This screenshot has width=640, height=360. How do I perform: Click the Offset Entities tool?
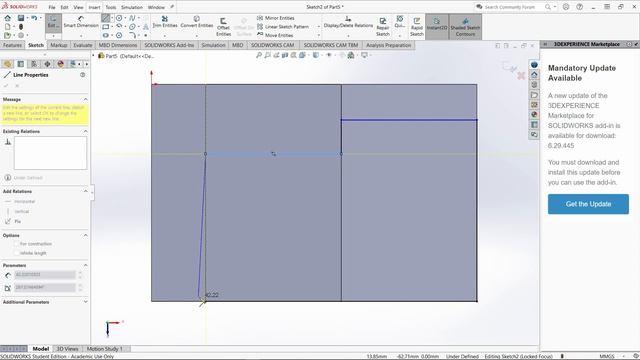click(223, 27)
